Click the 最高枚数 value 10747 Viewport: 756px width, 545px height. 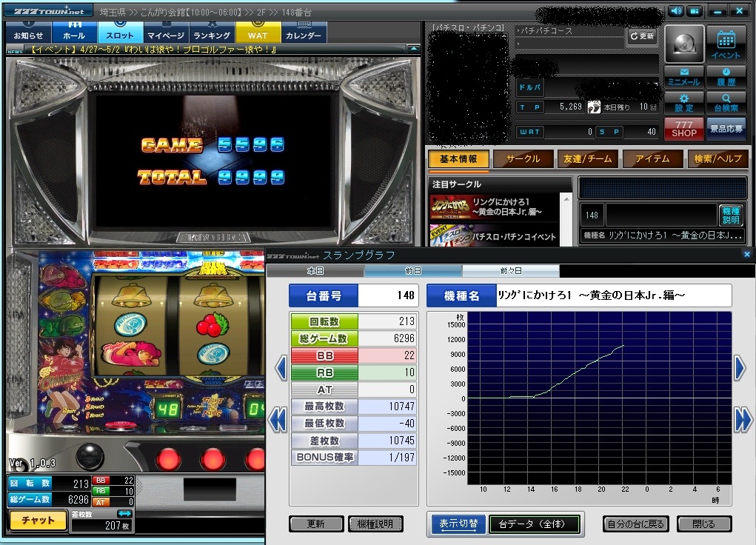[x=387, y=407]
